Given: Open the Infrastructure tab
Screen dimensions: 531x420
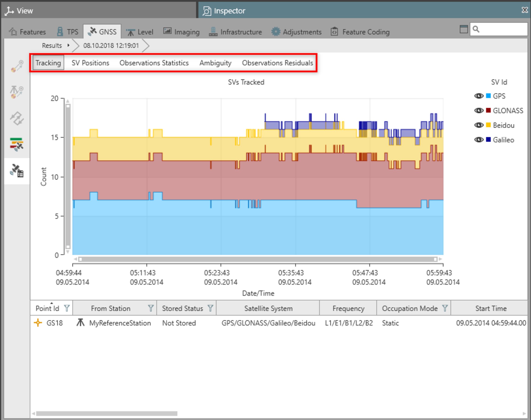Looking at the screenshot, I should (235, 32).
